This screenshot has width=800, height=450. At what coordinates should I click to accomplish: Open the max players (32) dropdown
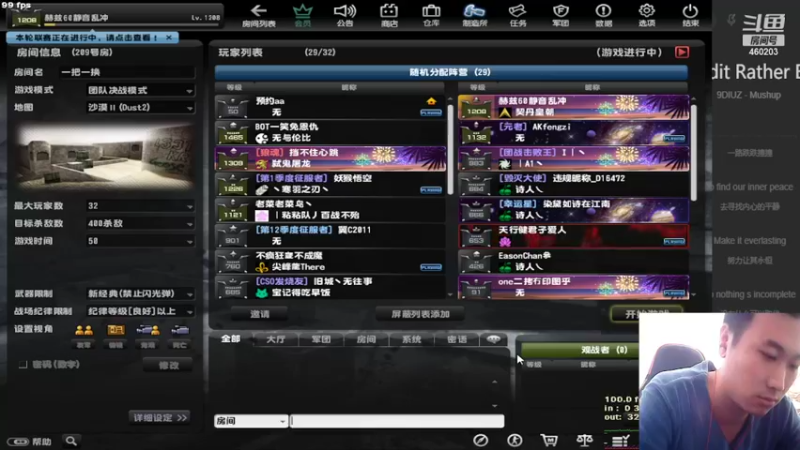coord(140,206)
